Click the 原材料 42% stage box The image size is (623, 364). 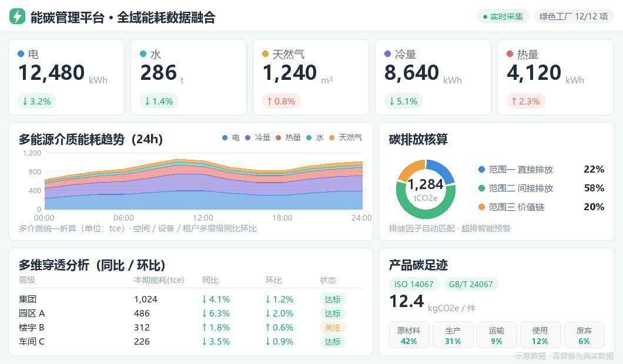409,335
